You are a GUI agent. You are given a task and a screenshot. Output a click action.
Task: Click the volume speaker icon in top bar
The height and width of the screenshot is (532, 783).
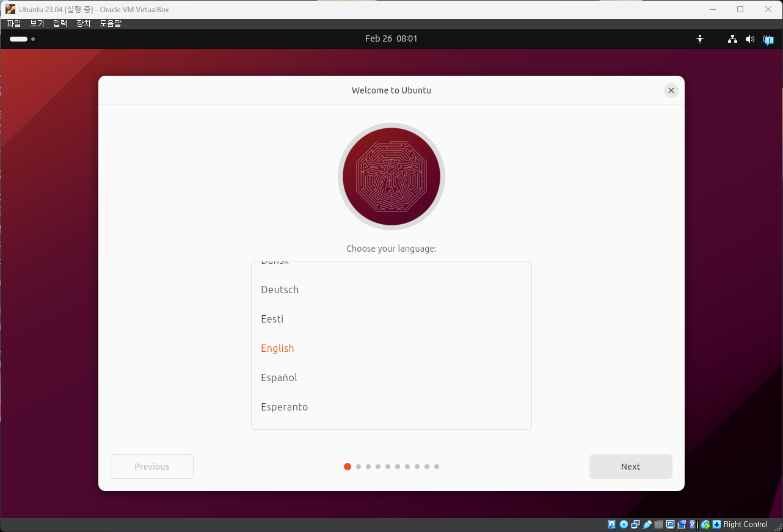pos(750,39)
